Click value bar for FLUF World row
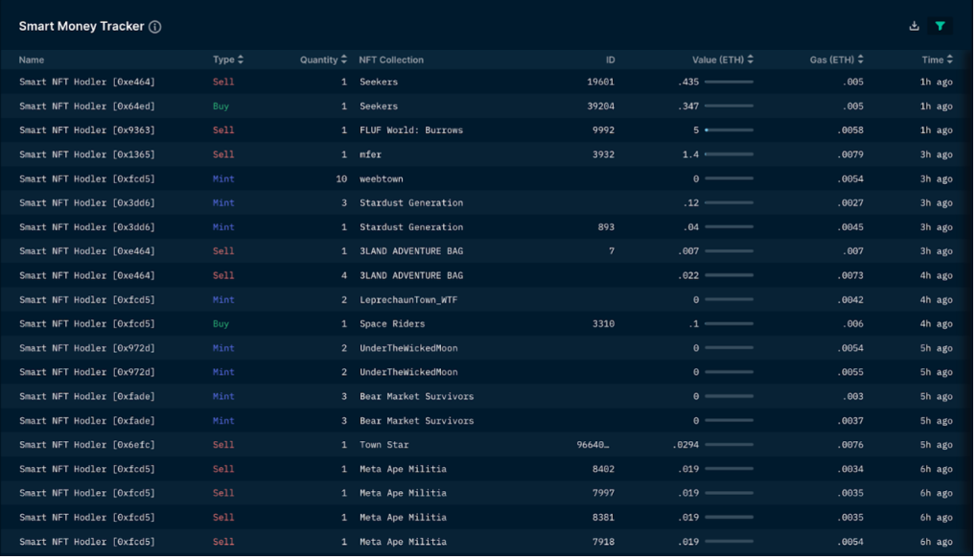977x560 pixels. coord(729,130)
